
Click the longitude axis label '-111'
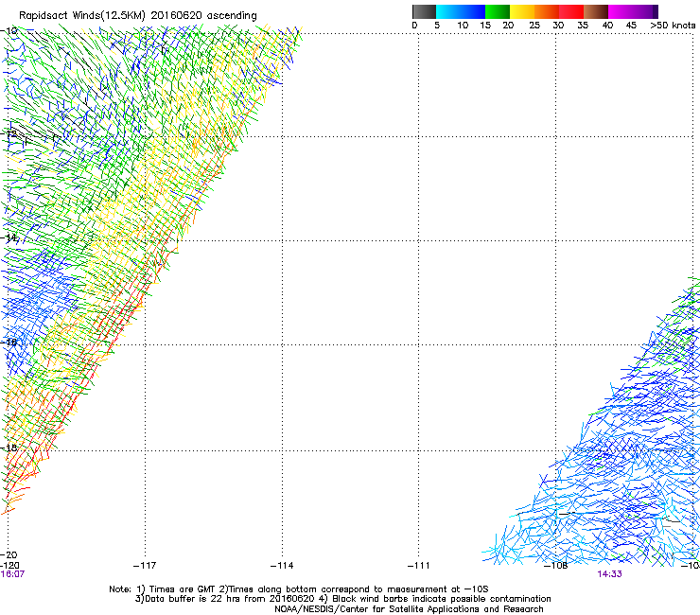(x=419, y=566)
